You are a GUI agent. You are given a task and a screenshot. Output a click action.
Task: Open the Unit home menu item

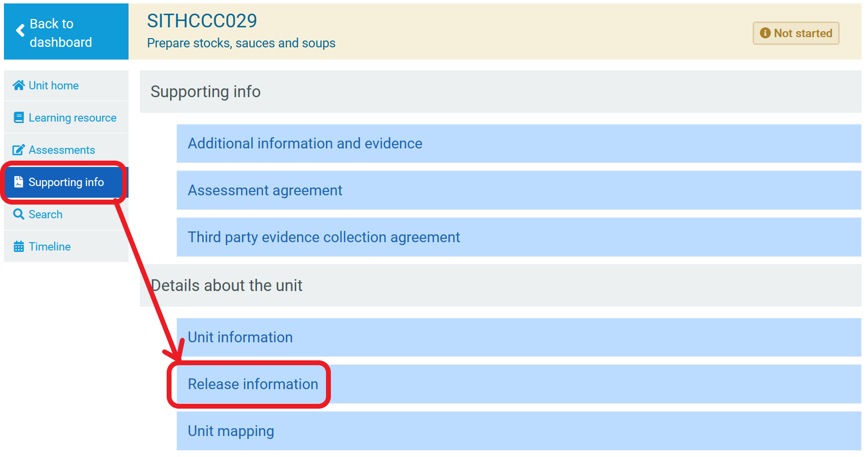54,85
